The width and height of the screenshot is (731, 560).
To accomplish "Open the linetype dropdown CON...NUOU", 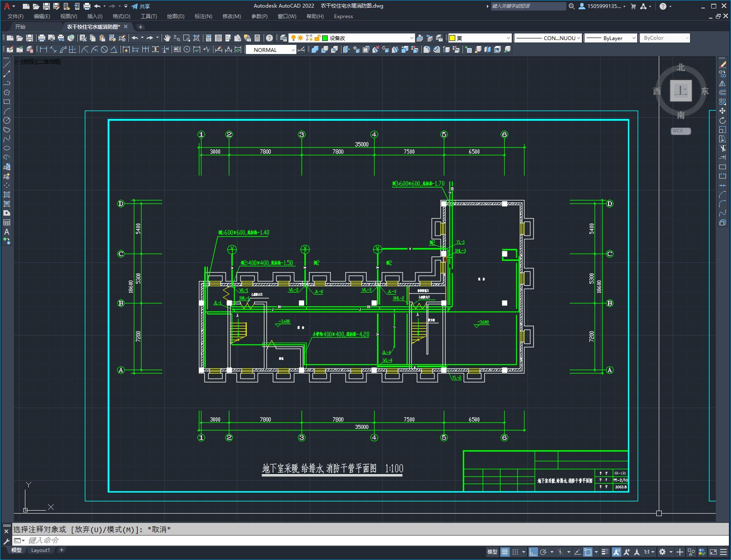I will (x=548, y=38).
